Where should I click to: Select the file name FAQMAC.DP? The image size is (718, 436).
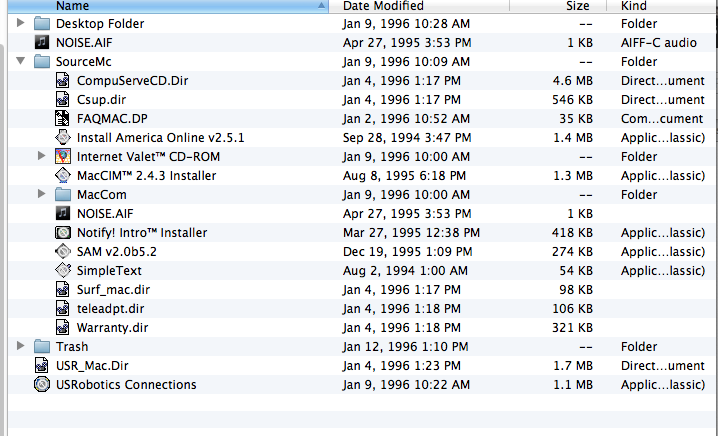pyautogui.click(x=112, y=119)
